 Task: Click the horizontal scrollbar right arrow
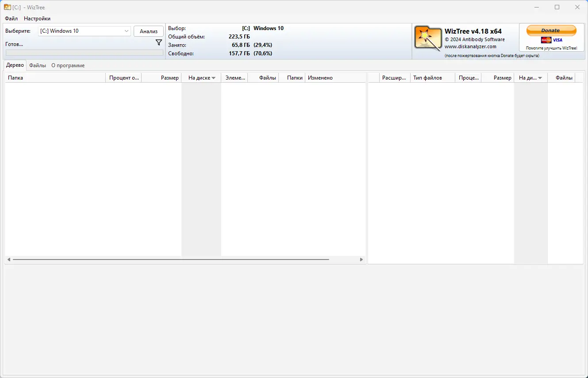[361, 260]
